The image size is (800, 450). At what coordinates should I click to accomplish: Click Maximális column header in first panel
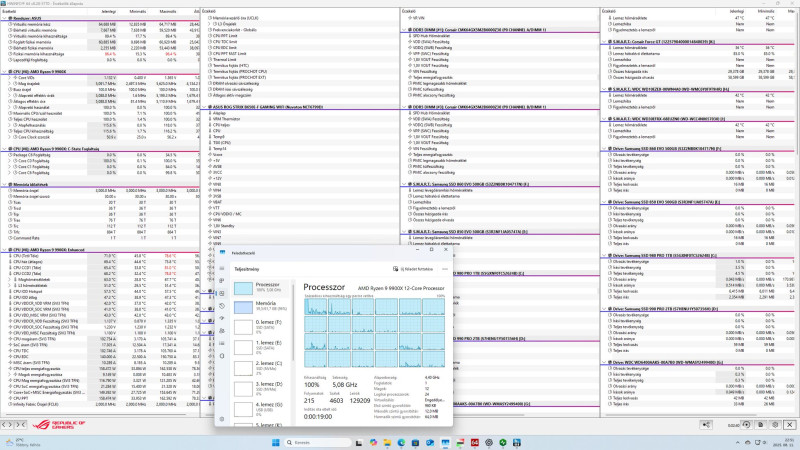click(x=168, y=11)
